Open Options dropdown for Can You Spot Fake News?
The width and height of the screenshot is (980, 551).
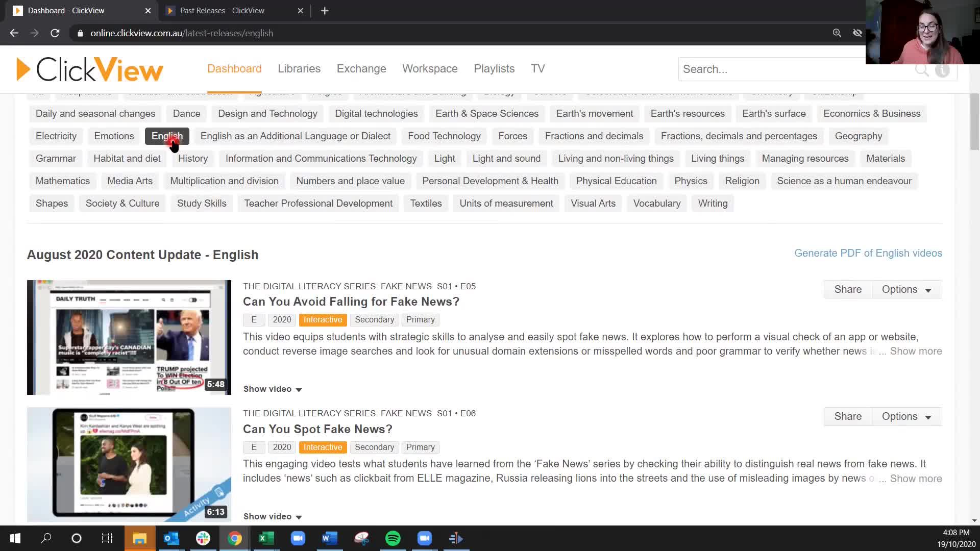[x=906, y=416]
